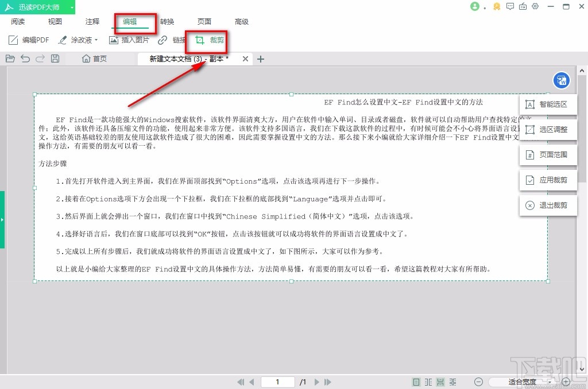Expand the green left sidebar panel handle
Screen dimensions: 588x389
[x=2, y=220]
